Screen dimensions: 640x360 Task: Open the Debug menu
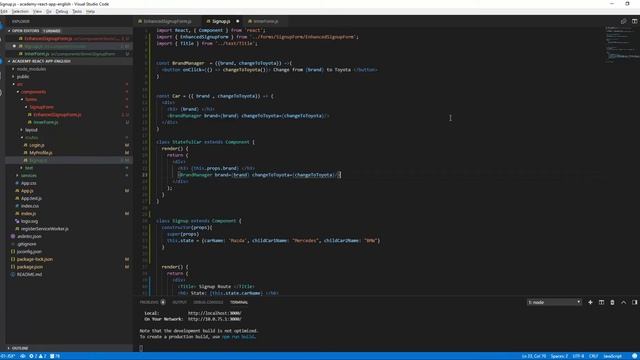62,11
